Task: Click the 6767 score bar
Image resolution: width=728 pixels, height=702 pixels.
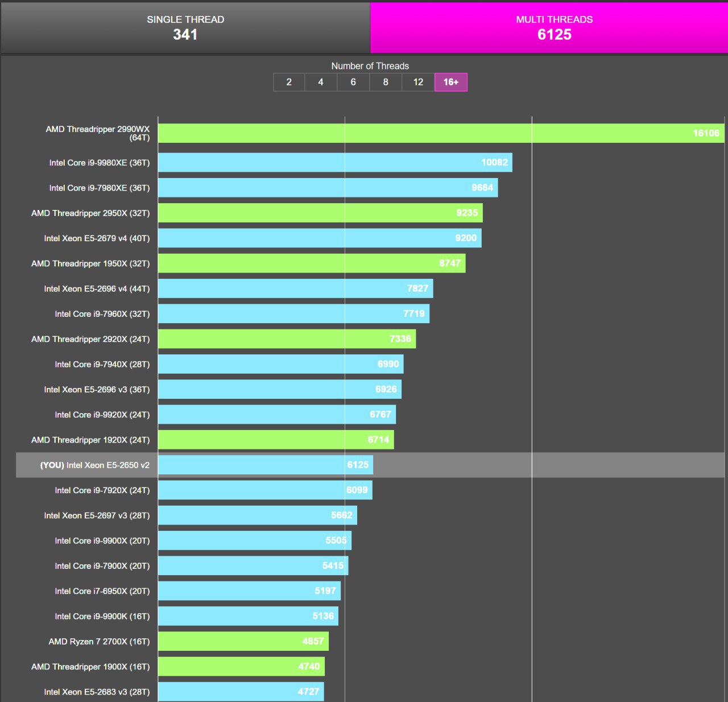Action: coord(277,414)
